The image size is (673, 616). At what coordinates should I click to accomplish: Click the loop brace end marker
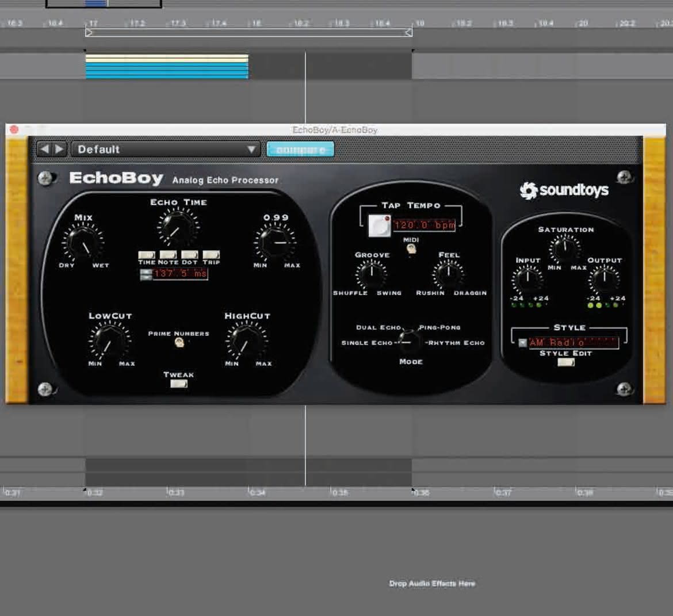[x=408, y=33]
